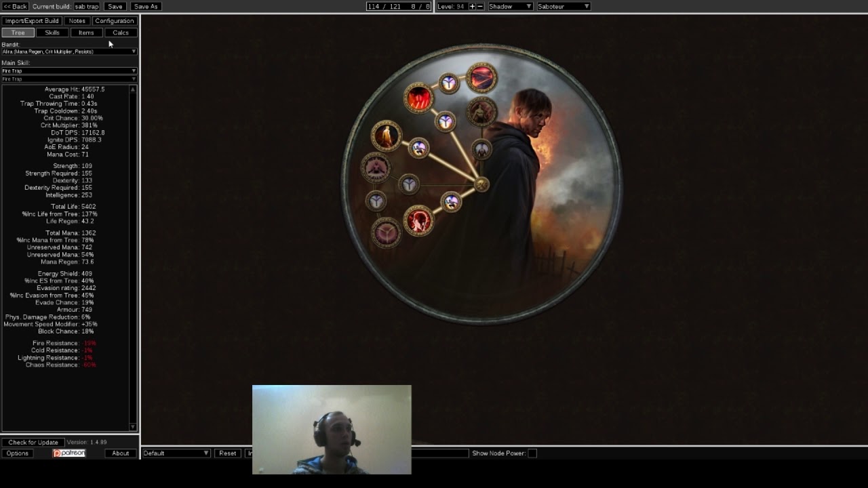Click the Save As button
This screenshot has width=868, height=488.
point(146,6)
